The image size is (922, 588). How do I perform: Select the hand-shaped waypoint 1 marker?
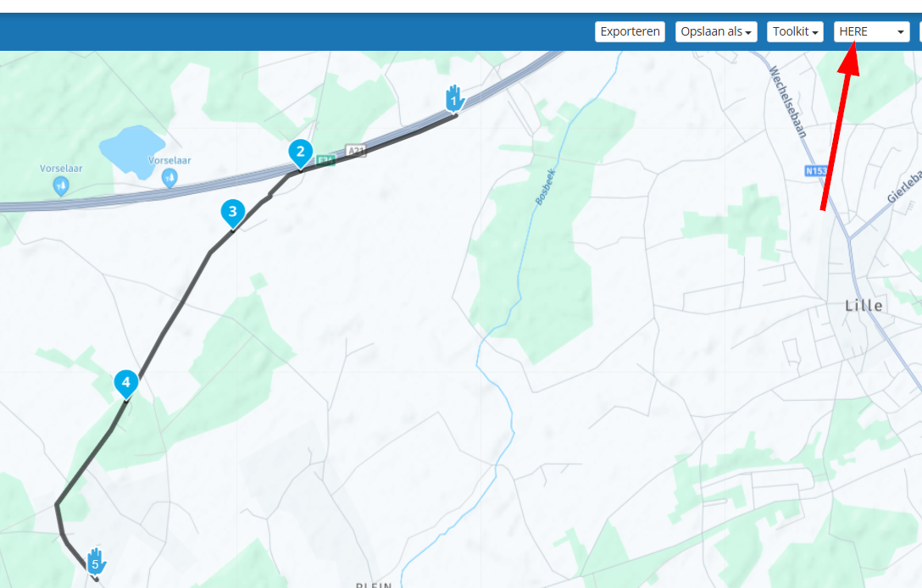454,98
